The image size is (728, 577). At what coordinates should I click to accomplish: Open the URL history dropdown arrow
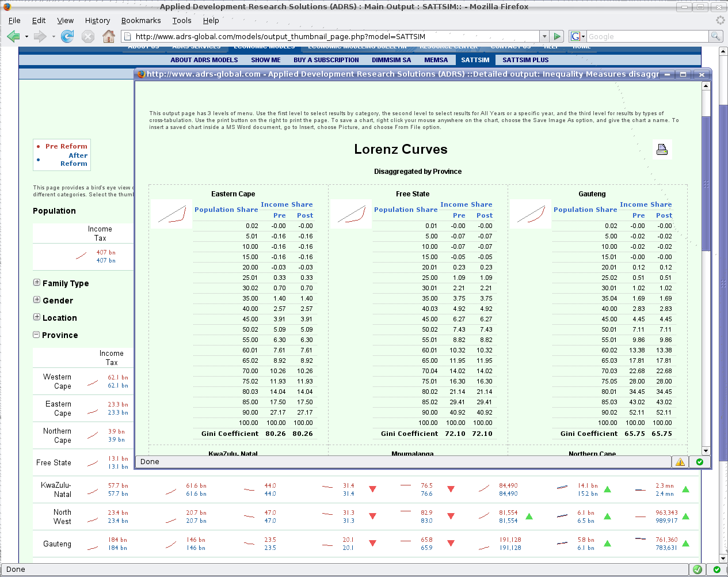tap(544, 36)
